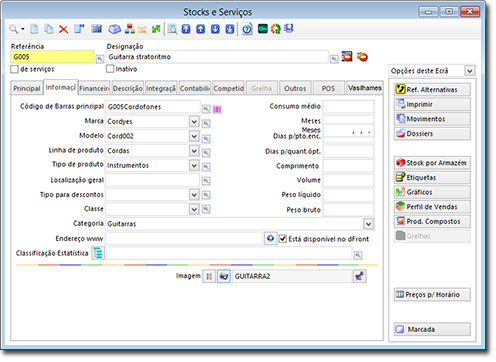Click the green refresh arrows icon

click(x=156, y=29)
